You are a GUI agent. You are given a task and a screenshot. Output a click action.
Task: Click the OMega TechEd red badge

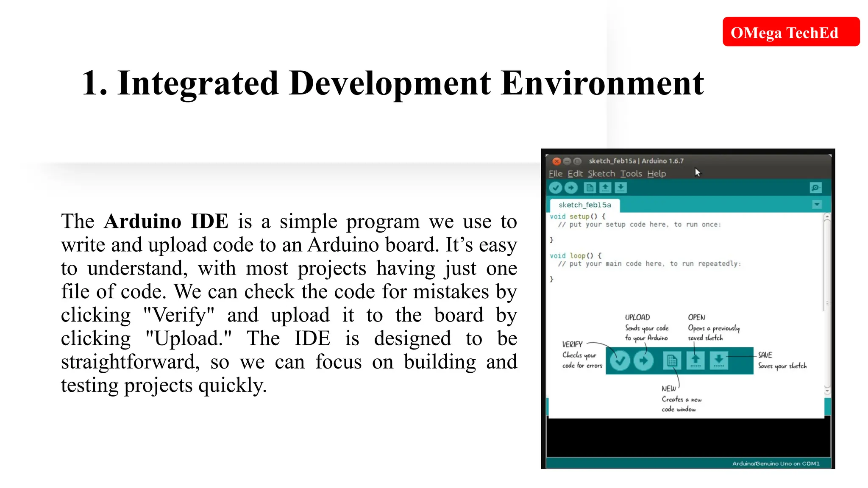[791, 32]
